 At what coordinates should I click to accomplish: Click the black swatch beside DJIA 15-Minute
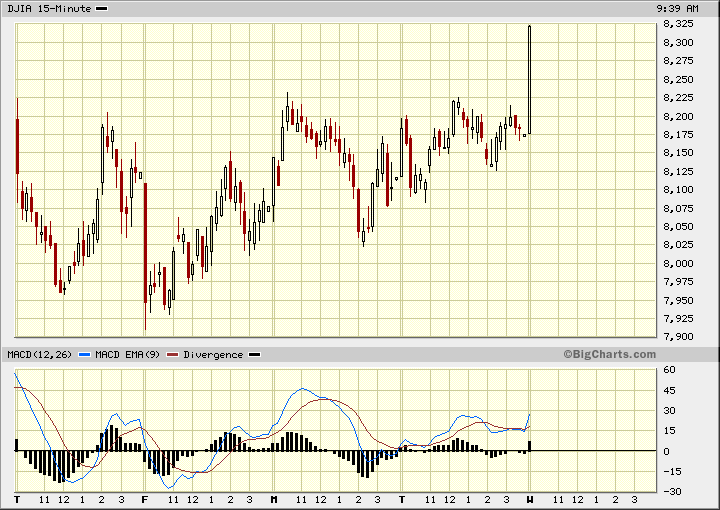104,8
